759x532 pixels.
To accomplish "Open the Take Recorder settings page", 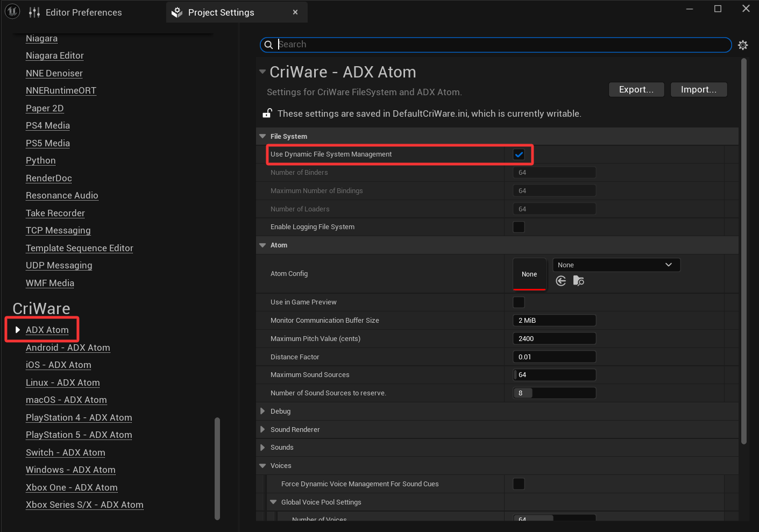I will click(x=55, y=214).
